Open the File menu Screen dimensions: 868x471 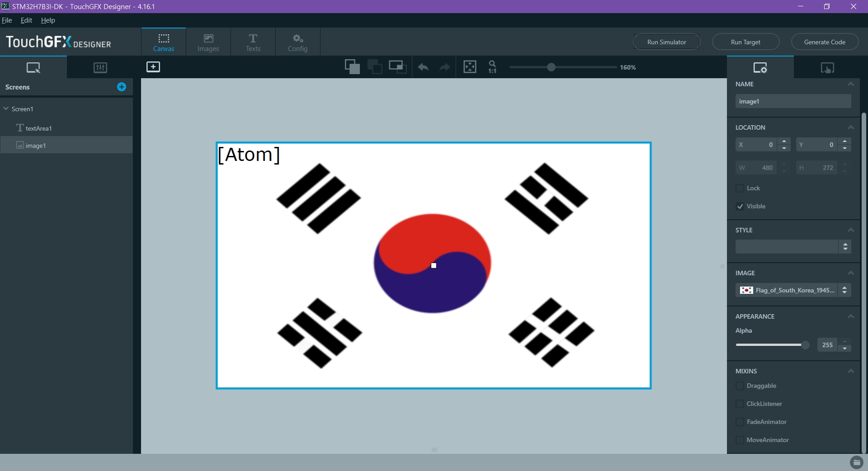click(7, 20)
